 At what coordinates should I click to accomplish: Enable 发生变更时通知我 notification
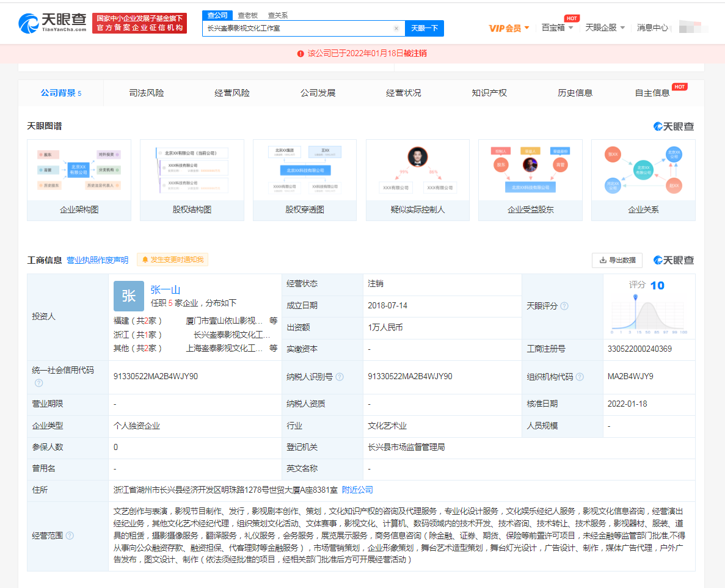[x=172, y=260]
